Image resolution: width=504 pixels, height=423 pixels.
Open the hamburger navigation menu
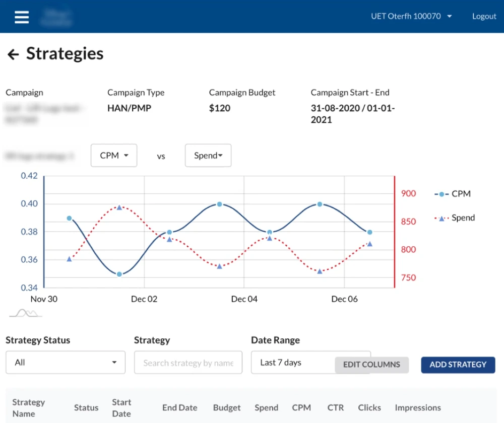[x=22, y=17]
